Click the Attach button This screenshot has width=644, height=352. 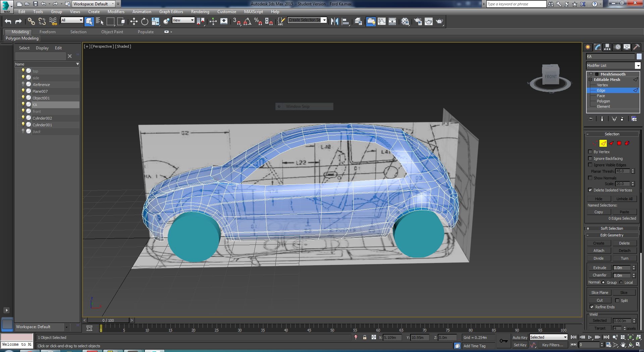click(x=599, y=251)
